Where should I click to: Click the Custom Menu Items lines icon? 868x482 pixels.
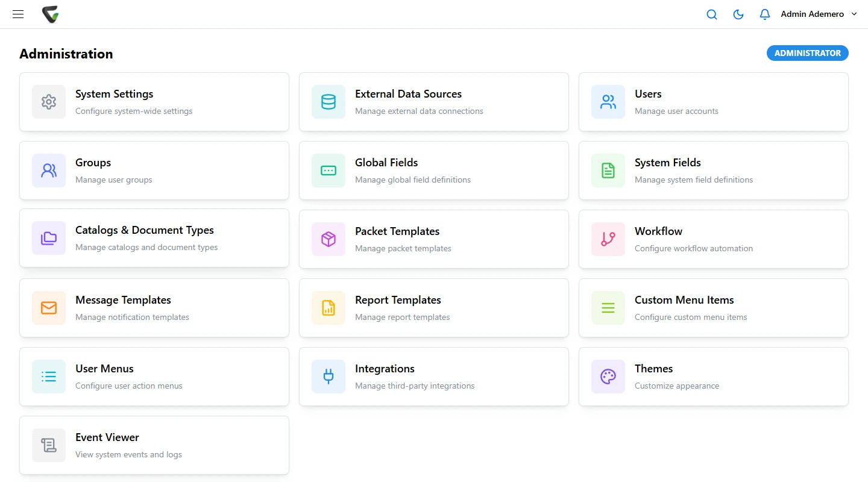point(608,308)
